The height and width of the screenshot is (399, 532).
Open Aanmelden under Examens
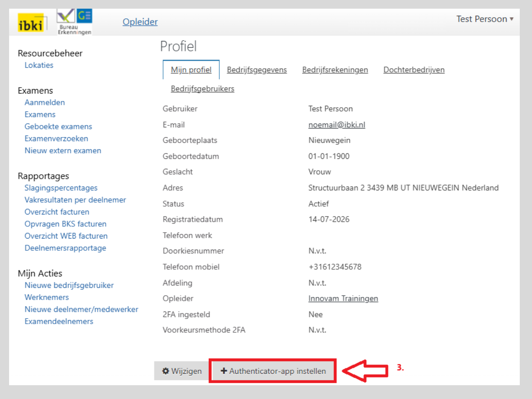point(45,103)
